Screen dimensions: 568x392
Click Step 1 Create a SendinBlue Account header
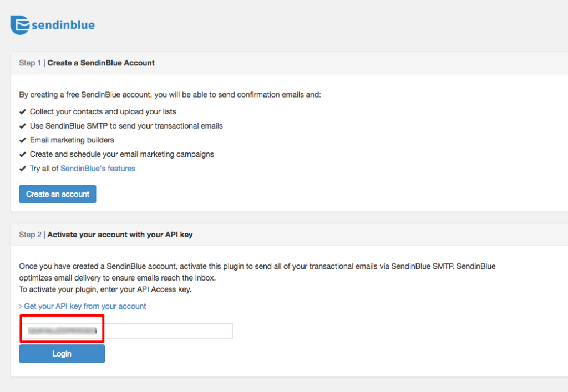point(87,63)
